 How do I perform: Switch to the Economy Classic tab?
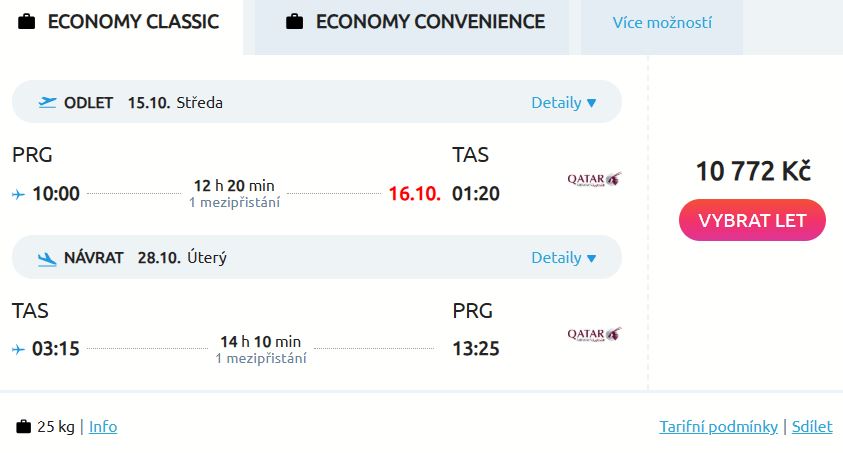133,22
